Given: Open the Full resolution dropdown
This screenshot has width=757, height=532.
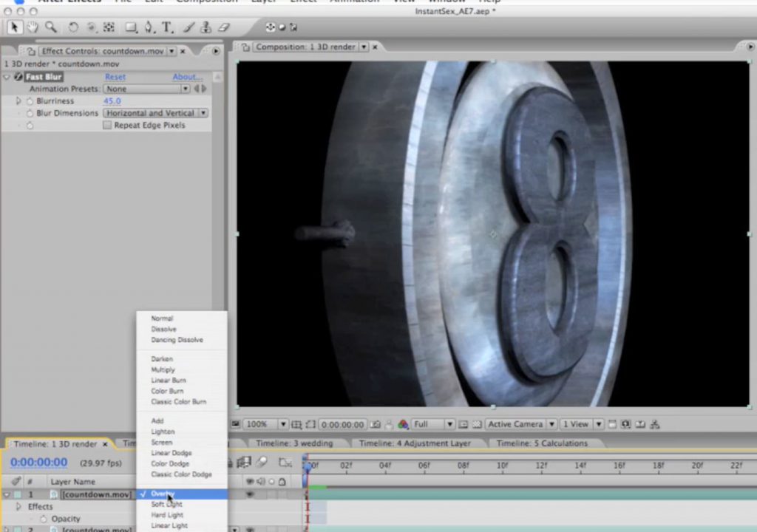Looking at the screenshot, I should point(433,424).
